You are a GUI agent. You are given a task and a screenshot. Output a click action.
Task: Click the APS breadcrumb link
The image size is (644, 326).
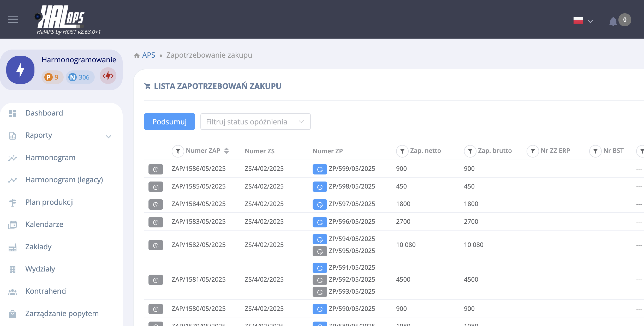[148, 55]
